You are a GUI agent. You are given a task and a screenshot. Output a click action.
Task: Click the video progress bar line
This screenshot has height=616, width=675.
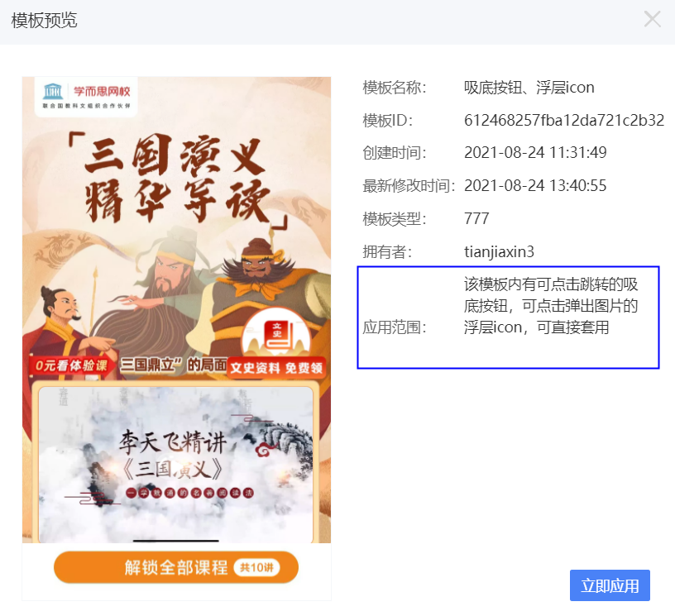pos(176,540)
